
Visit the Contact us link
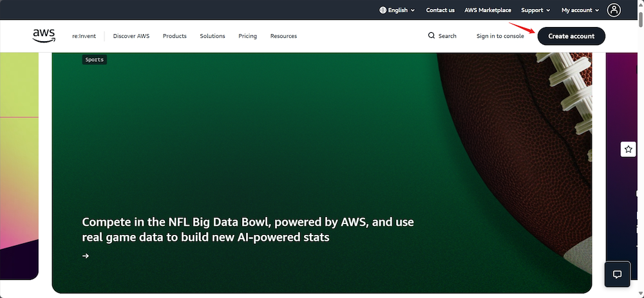[x=440, y=10]
